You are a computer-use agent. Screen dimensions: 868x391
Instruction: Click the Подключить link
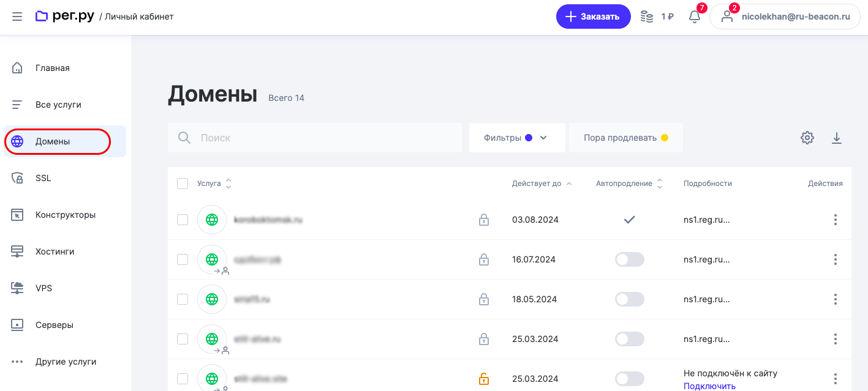tap(709, 386)
